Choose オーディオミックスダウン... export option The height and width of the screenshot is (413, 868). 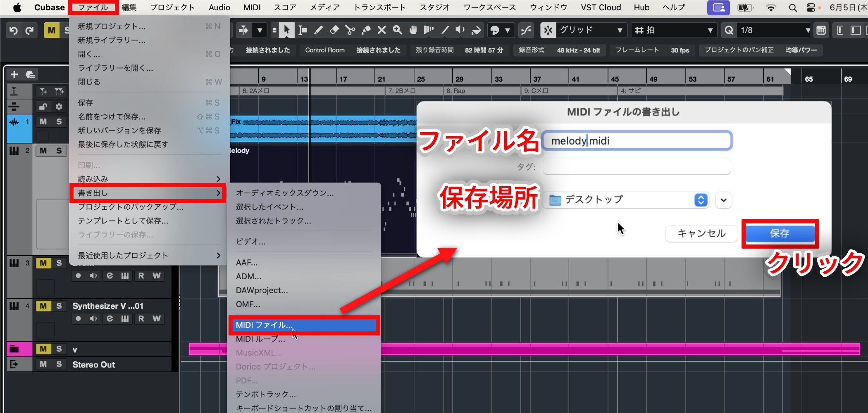click(303, 193)
